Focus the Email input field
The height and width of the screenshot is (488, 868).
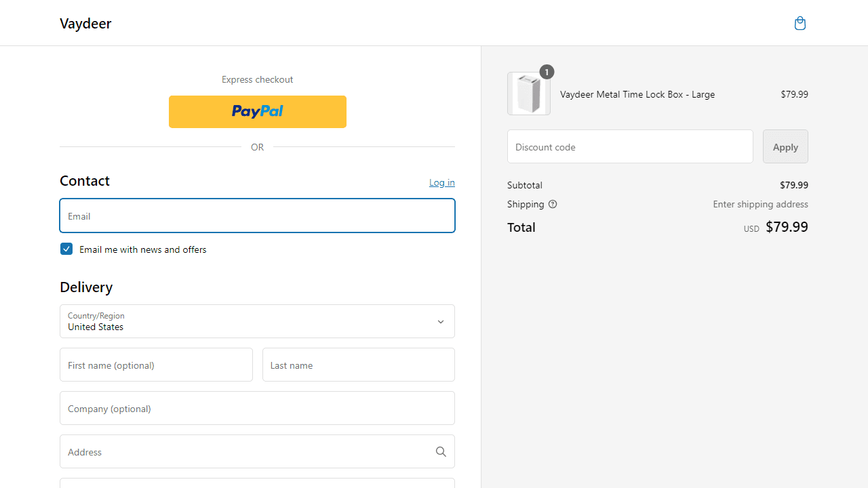(x=257, y=216)
